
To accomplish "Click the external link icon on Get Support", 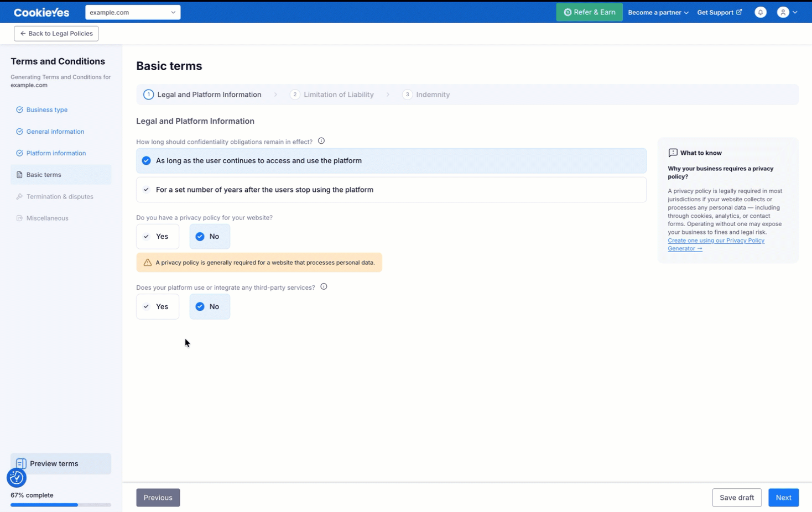I will pyautogui.click(x=739, y=12).
